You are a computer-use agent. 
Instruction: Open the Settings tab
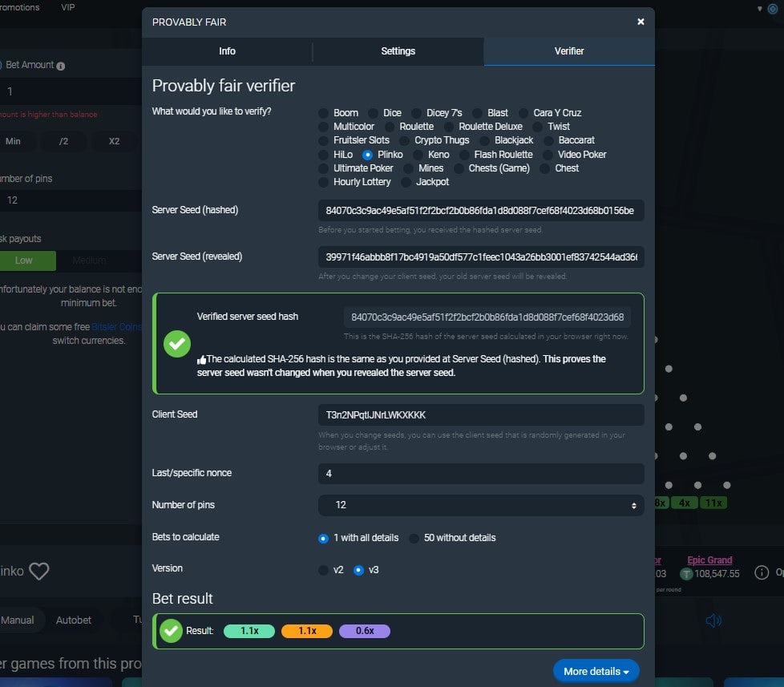point(398,51)
